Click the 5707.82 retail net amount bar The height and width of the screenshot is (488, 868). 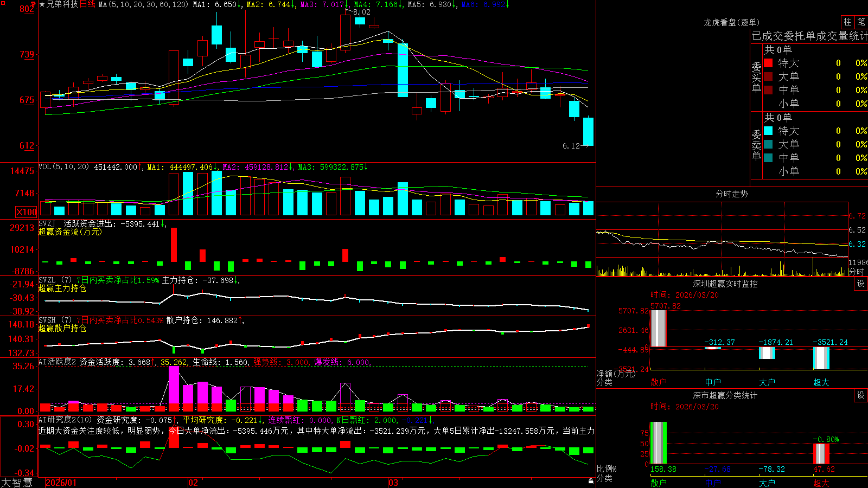coord(659,329)
